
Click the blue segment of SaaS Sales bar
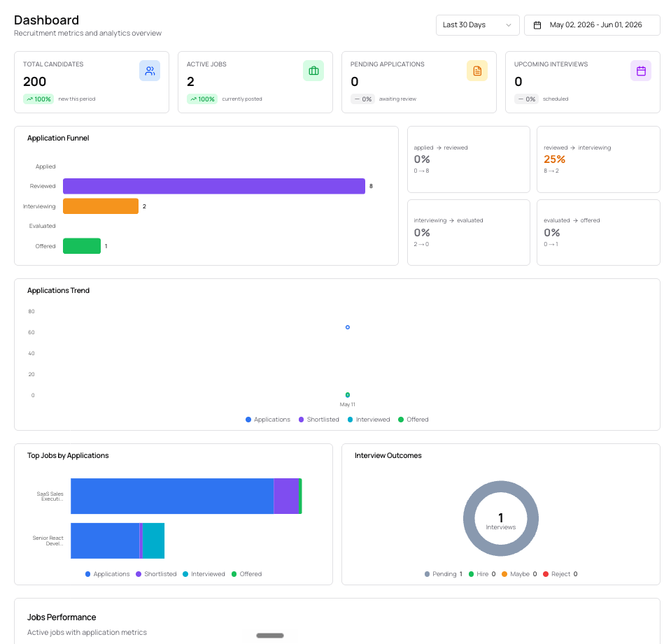[172, 496]
